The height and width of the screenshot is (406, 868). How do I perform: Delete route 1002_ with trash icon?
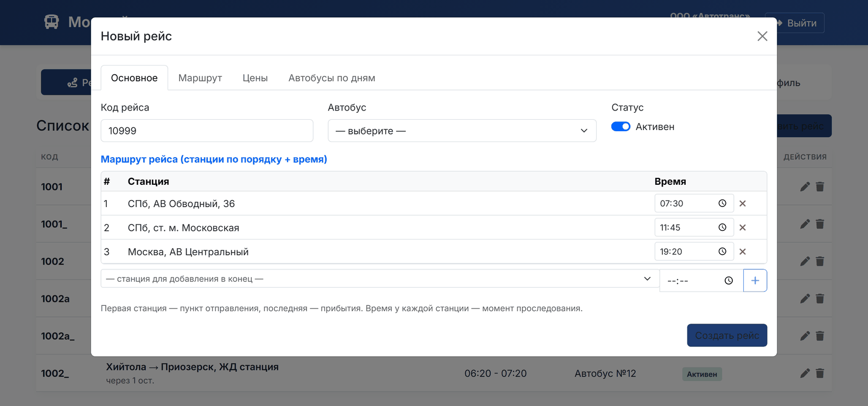(820, 373)
